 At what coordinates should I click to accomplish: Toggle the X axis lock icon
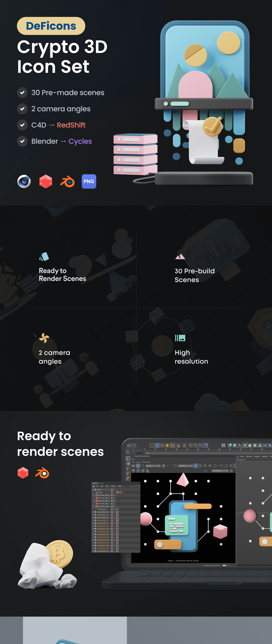tap(190, 445)
